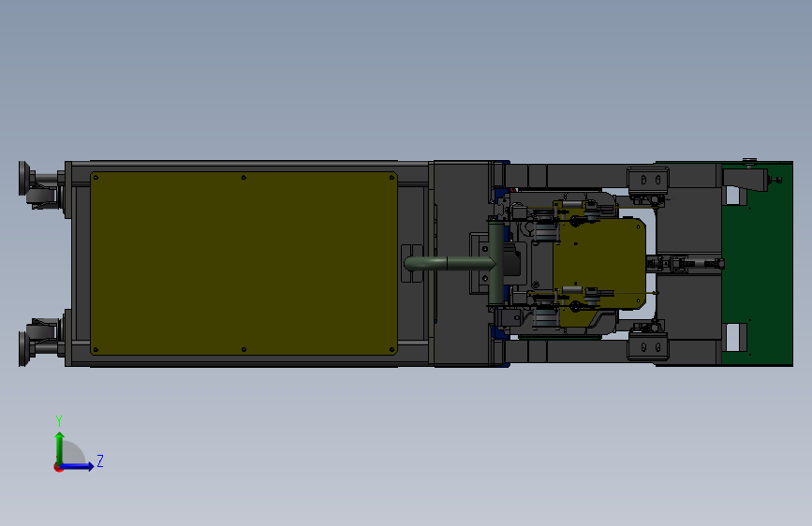Image resolution: width=812 pixels, height=526 pixels.
Task: Select the T-shaped gray pipe handle
Action: pyautogui.click(x=456, y=263)
